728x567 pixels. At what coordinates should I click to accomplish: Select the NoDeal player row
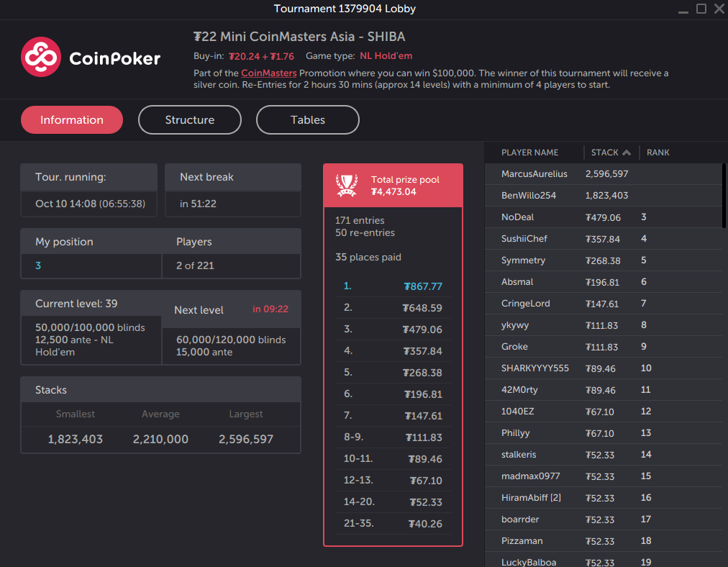pyautogui.click(x=603, y=217)
